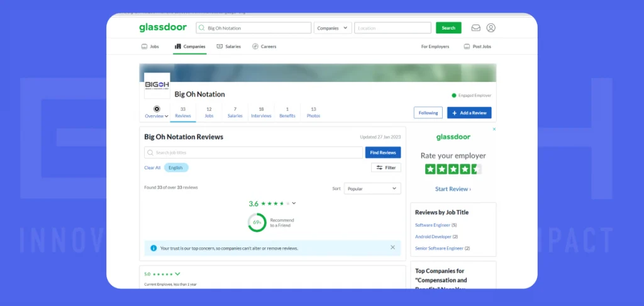
Task: Rate employer using green star rating
Action: pos(453,169)
